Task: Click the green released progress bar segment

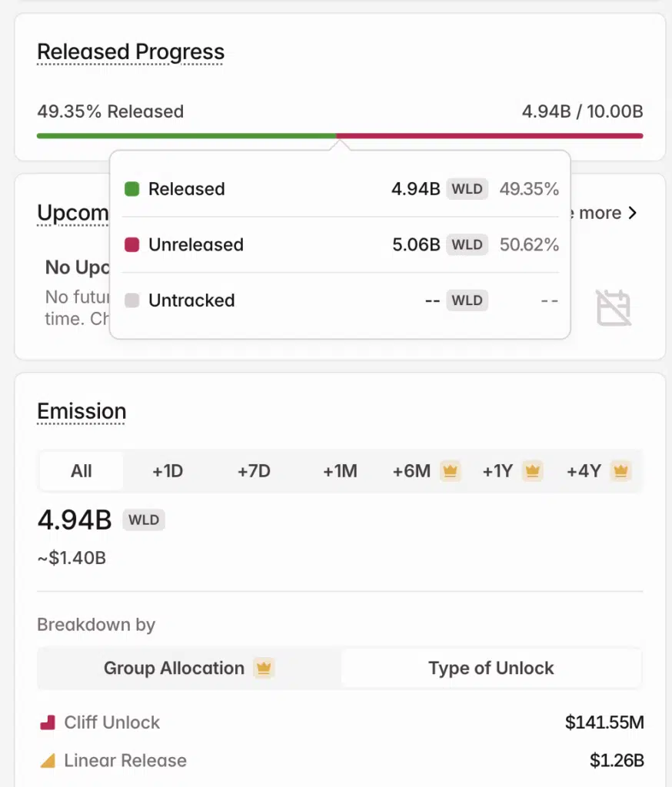Action: click(185, 136)
